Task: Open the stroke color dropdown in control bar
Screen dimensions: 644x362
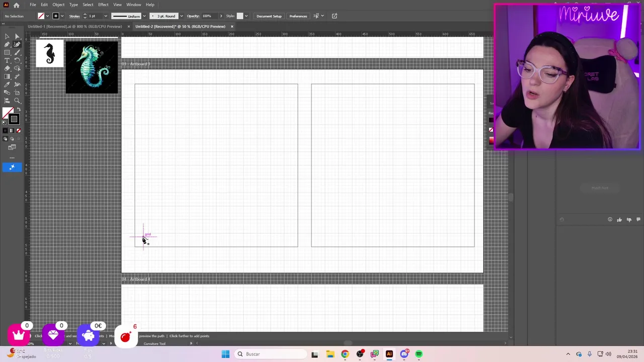Action: (x=61, y=16)
